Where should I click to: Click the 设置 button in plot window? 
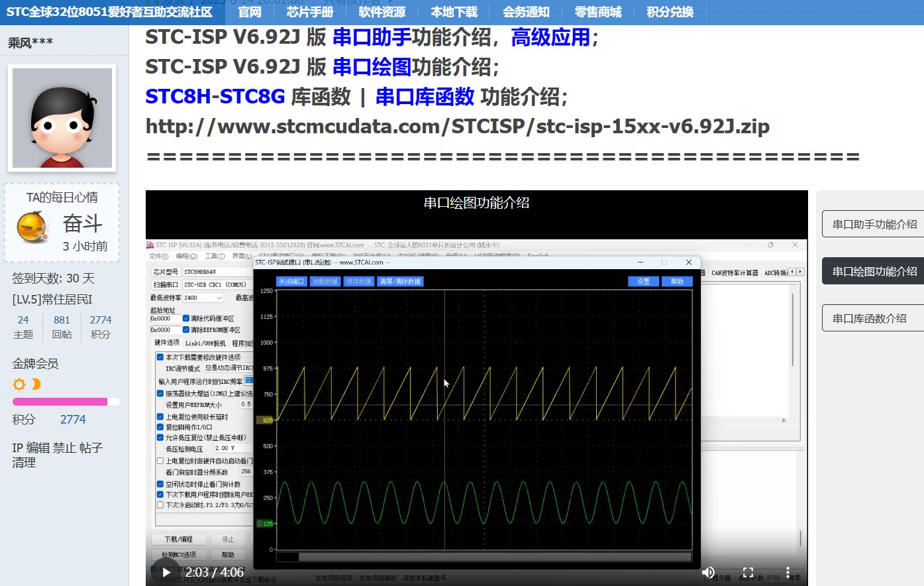click(x=643, y=282)
